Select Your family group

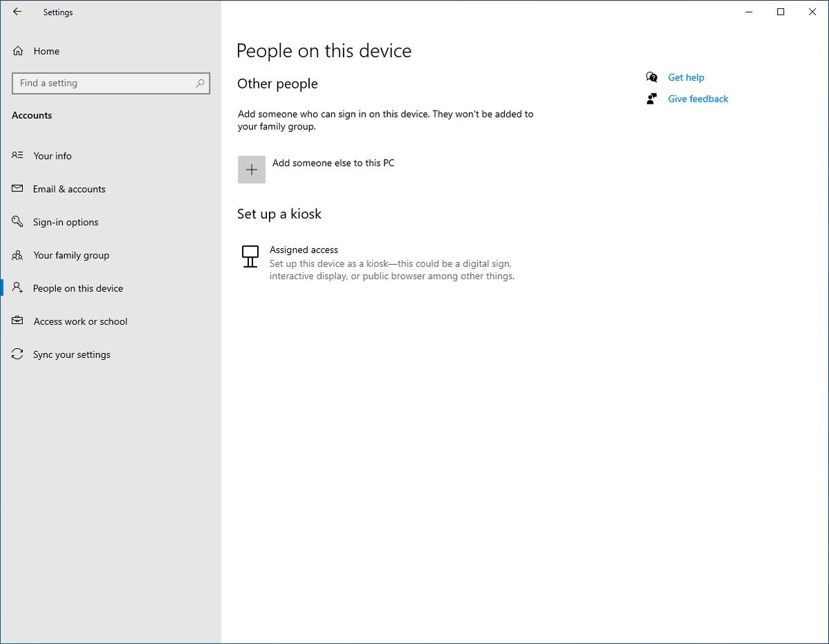point(111,255)
